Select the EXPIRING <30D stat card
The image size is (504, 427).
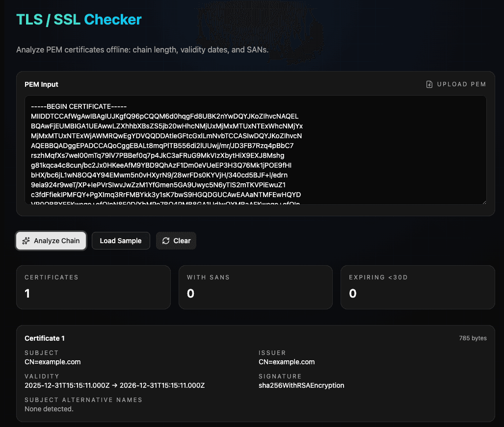click(x=417, y=287)
